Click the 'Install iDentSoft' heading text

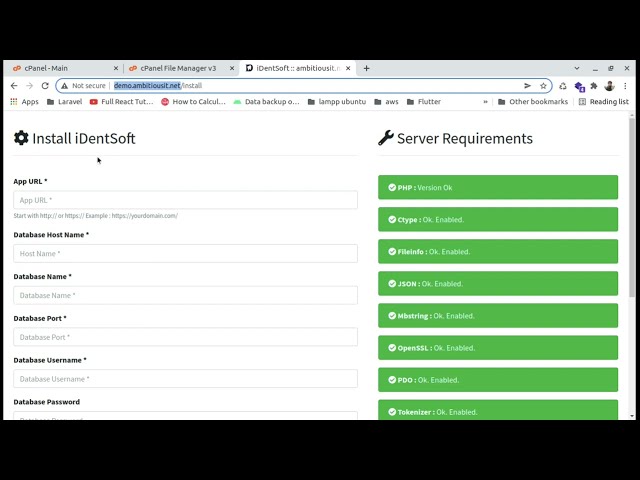(x=84, y=138)
